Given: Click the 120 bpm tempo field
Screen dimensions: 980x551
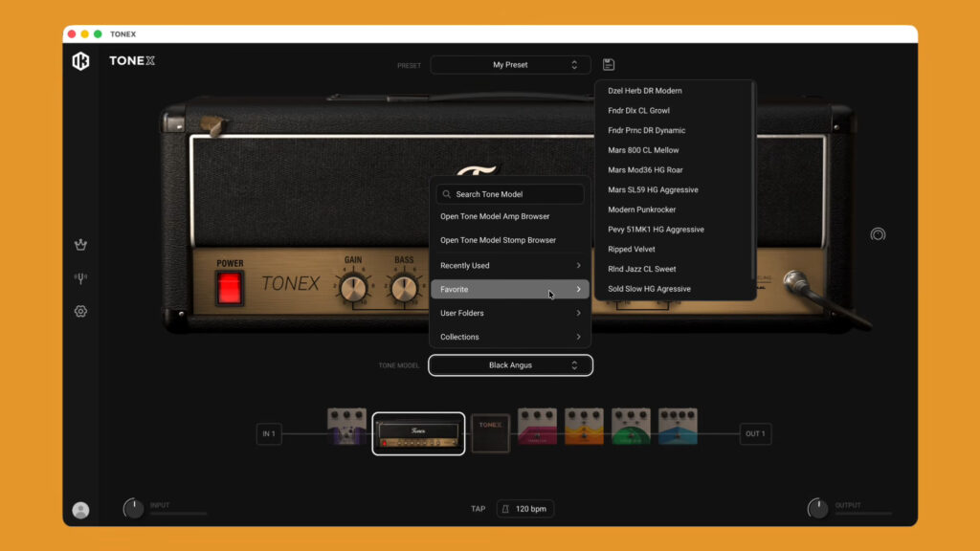Looking at the screenshot, I should coord(525,509).
